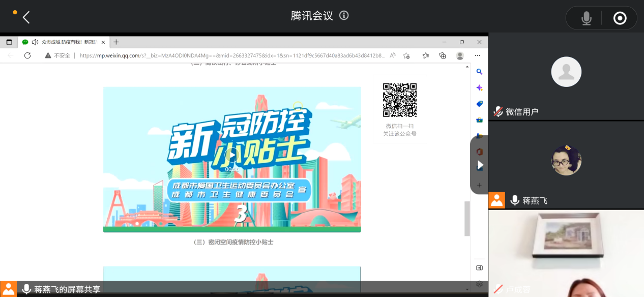Open the browser Collections icon

443,55
